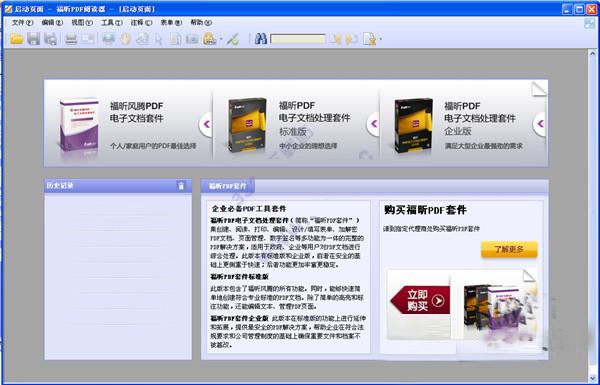Click the purple arrow beside 标准版 card
This screenshot has width=600, height=385.
point(373,124)
